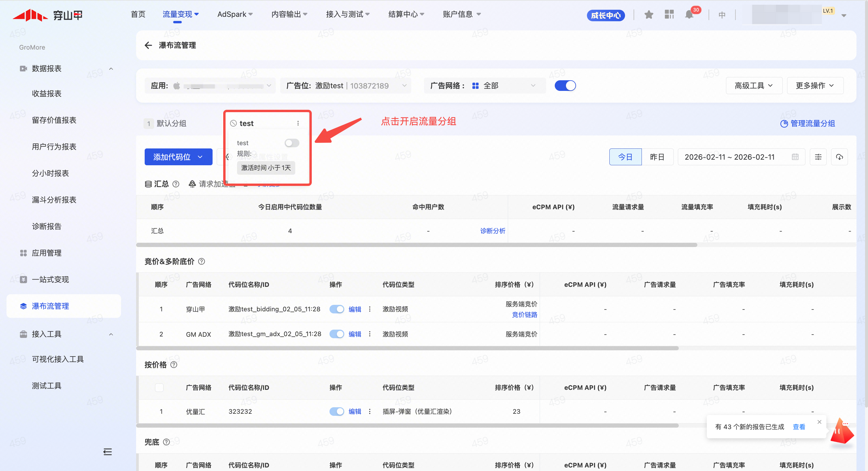Expand the 添加代码位 dropdown button
Screen dimensions: 868x471
click(x=178, y=157)
